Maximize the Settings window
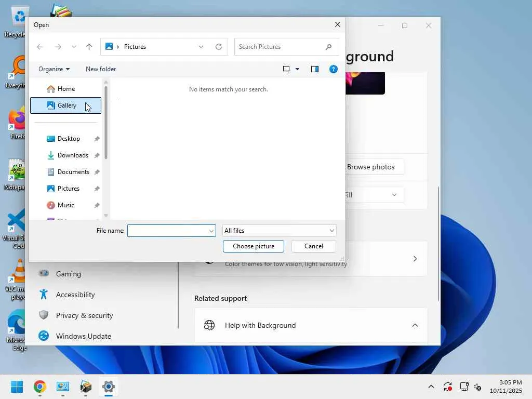The image size is (532, 399). pos(404,25)
